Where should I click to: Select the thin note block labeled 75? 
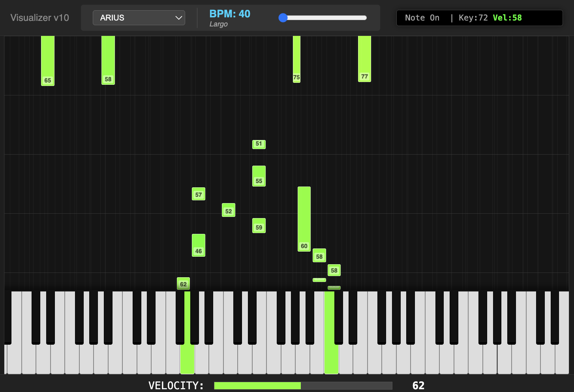296,59
